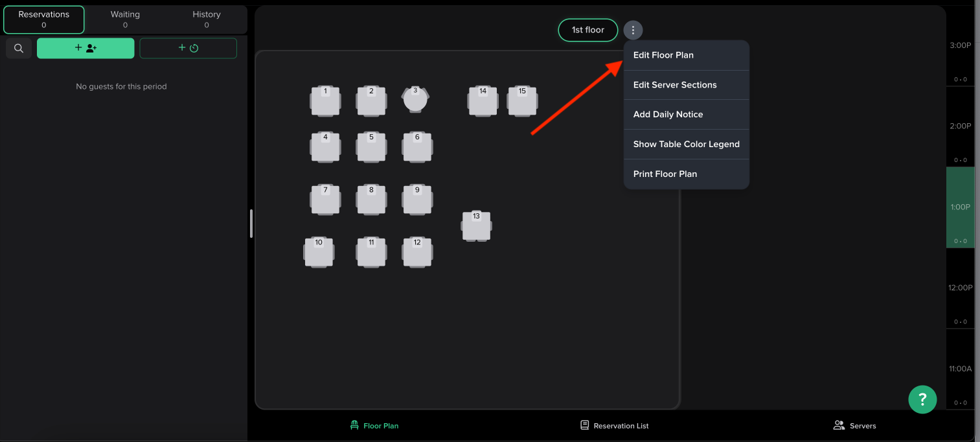Add a new reservation with the guest-plus button
The image size is (980, 442).
click(85, 48)
